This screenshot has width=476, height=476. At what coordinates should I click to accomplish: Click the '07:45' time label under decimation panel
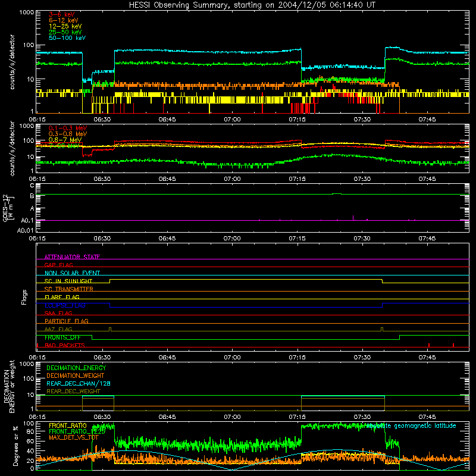pyautogui.click(x=427, y=417)
